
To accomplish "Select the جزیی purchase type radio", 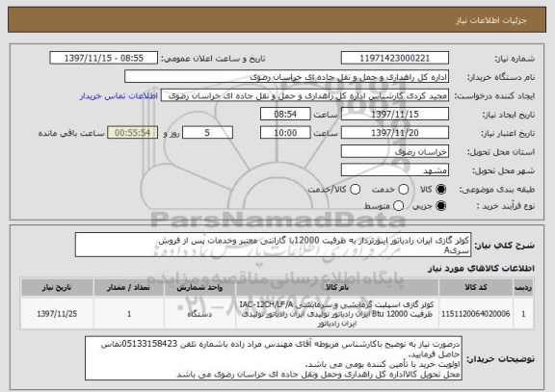I will 440,205.
